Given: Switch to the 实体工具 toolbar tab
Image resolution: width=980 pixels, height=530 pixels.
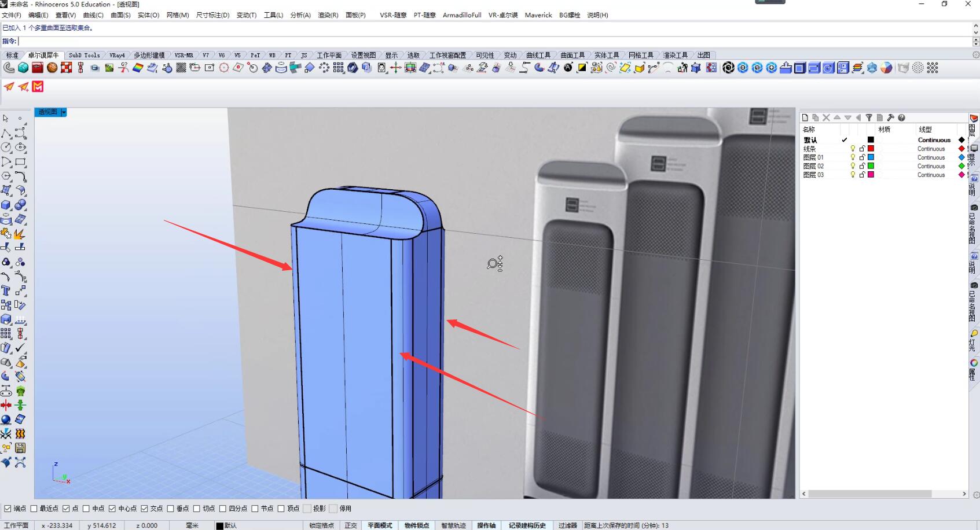Looking at the screenshot, I should pos(607,55).
